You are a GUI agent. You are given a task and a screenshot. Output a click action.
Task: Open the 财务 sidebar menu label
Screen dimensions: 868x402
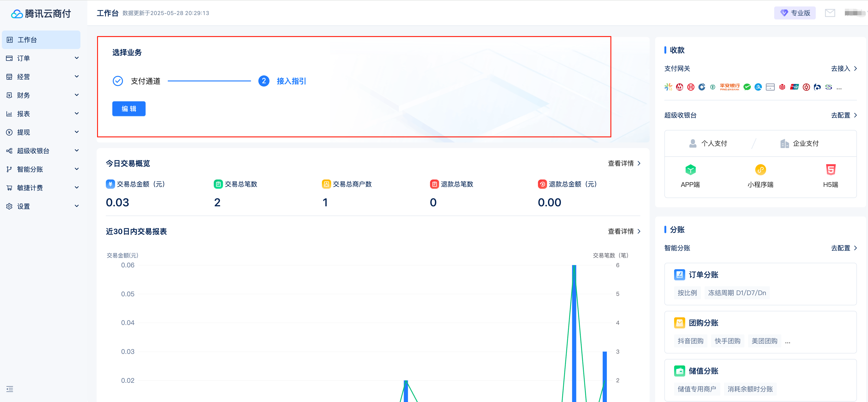(24, 96)
